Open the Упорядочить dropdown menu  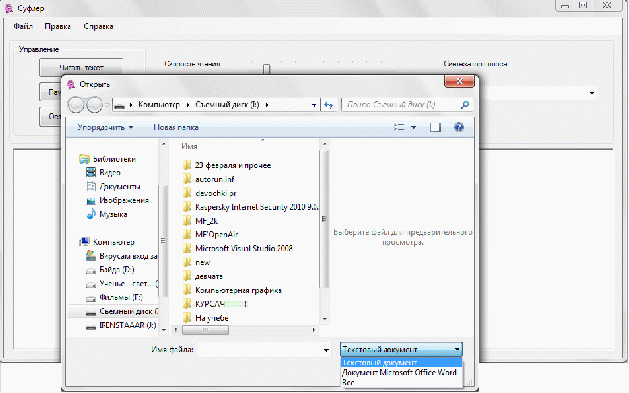[x=105, y=128]
